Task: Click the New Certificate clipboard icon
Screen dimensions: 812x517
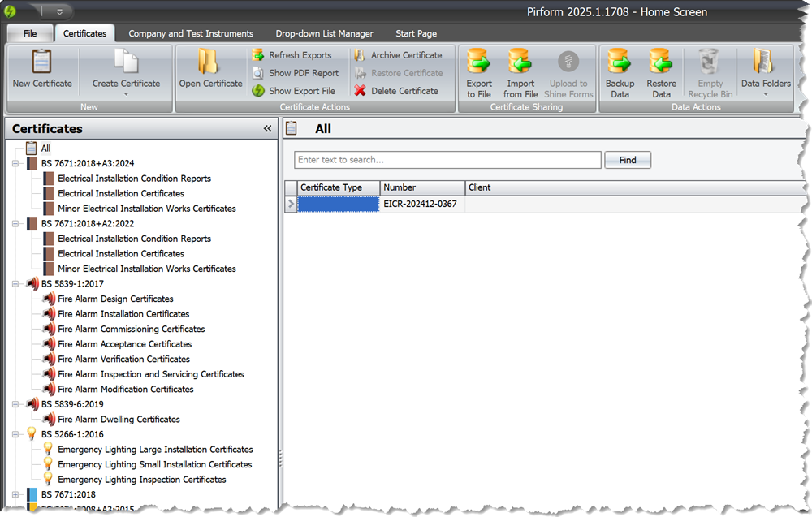Action: coord(42,63)
